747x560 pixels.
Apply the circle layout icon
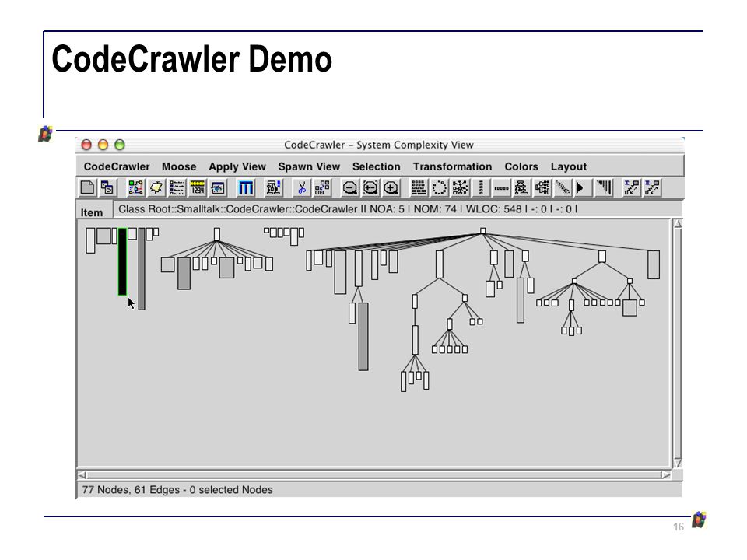coord(439,187)
